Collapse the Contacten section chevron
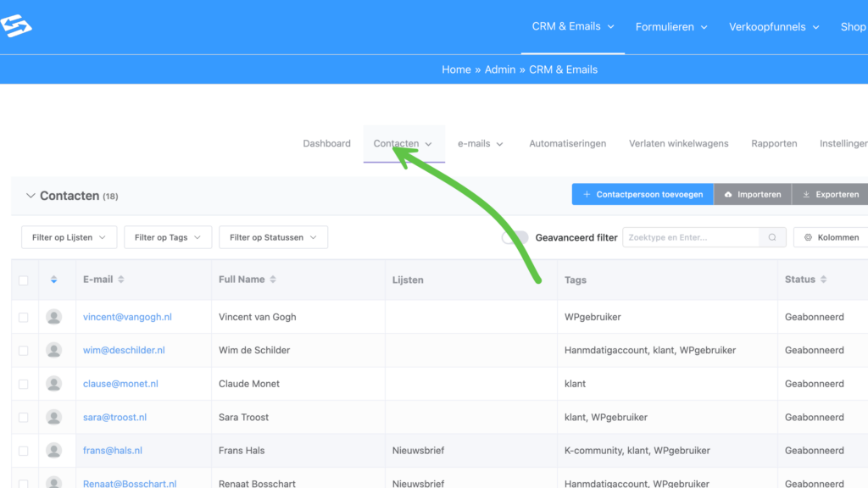 31,196
